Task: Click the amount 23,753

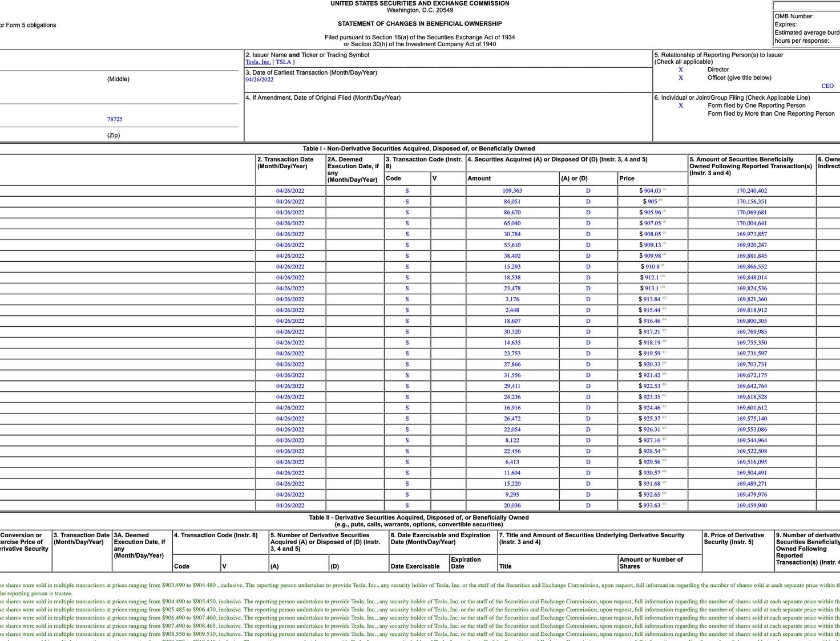Action: [512, 354]
